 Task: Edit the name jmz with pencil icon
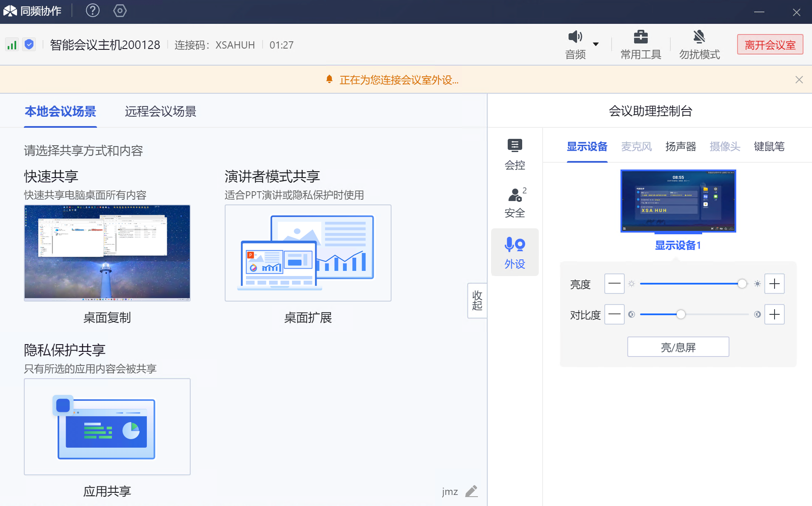pos(471,492)
